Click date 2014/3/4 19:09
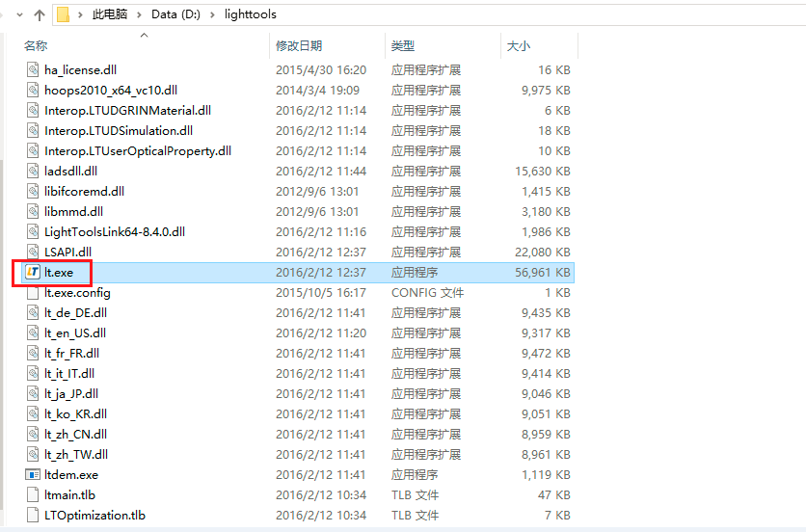Image resolution: width=806 pixels, height=532 pixels. (x=317, y=91)
